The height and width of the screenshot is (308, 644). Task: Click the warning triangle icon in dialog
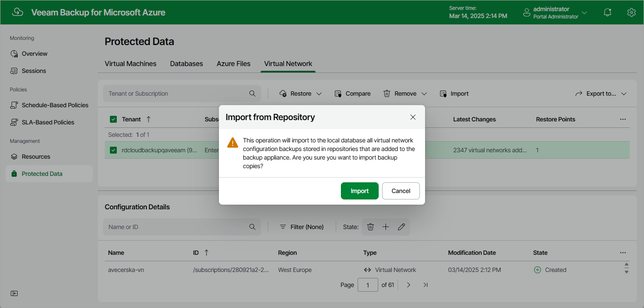click(x=233, y=142)
